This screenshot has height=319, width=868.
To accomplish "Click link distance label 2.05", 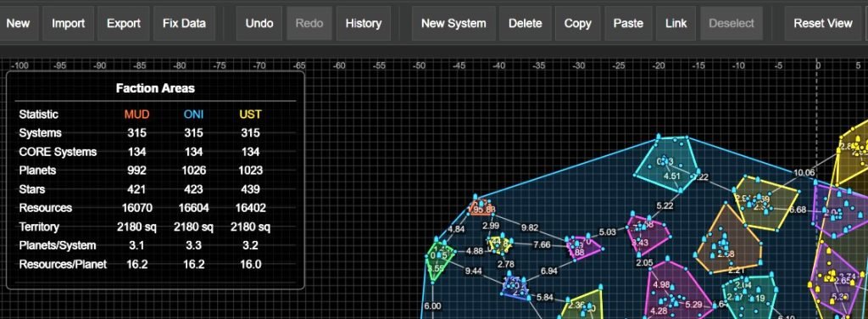I will click(644, 262).
